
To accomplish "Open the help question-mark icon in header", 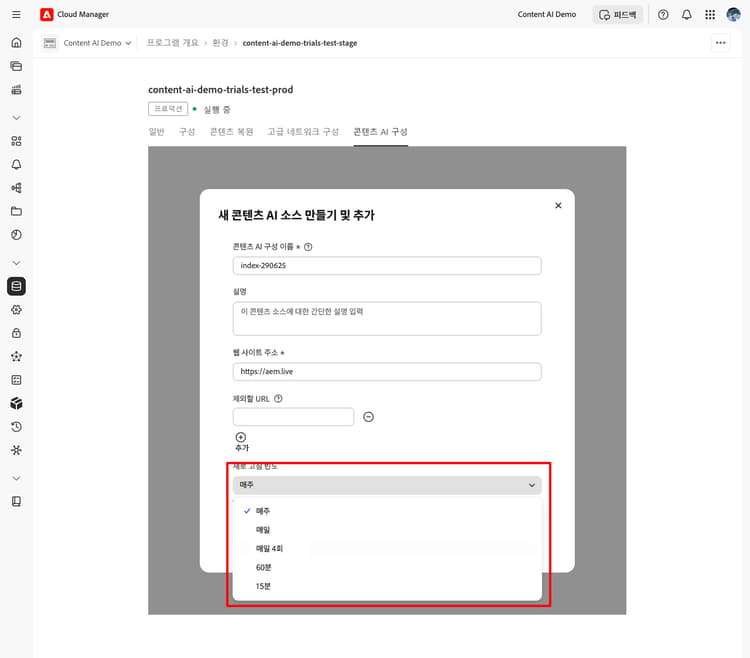I will click(663, 15).
